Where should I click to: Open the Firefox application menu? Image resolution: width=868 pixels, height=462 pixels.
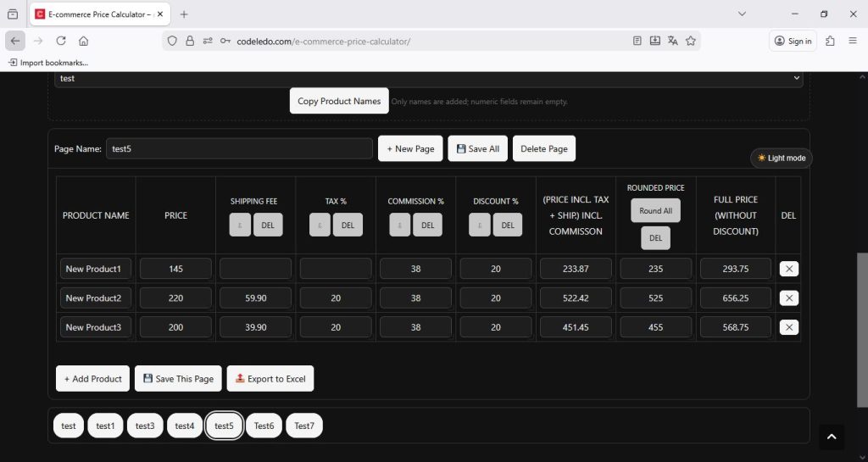tap(853, 41)
